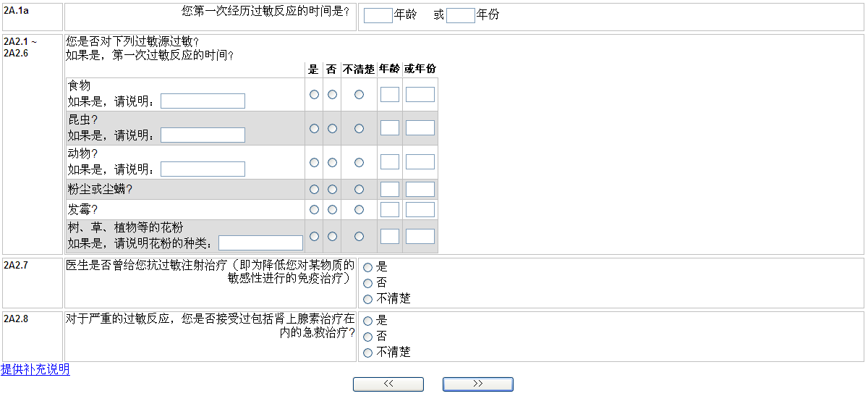Select 不清楚 for the 花粉 allergy row
The image size is (868, 396).
(x=359, y=237)
